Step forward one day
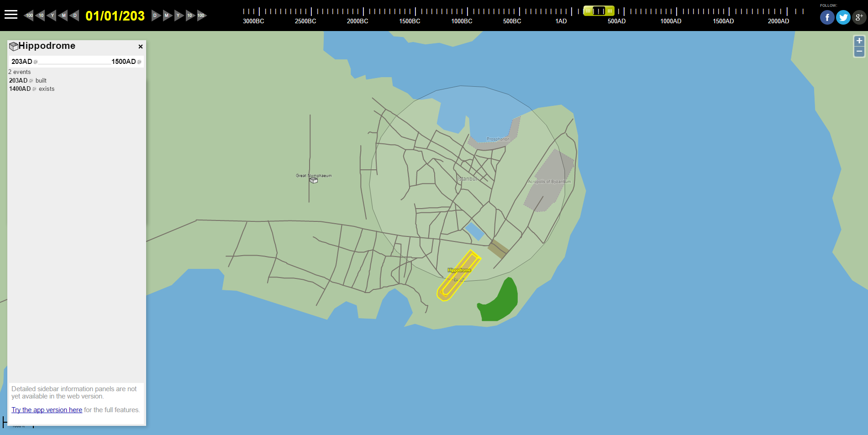 coord(156,16)
